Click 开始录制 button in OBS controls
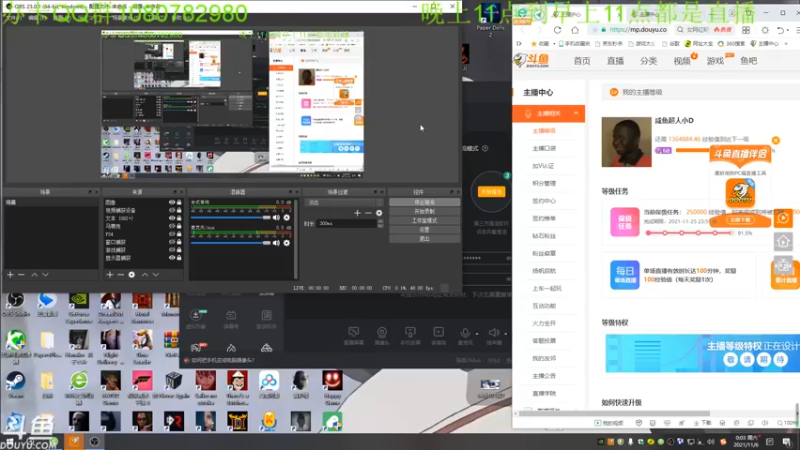 coord(424,211)
